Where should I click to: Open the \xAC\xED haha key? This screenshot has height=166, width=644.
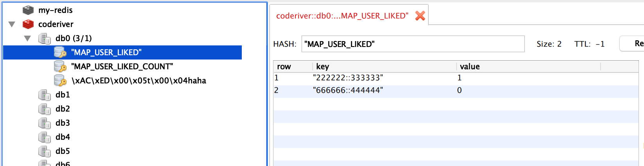(139, 81)
